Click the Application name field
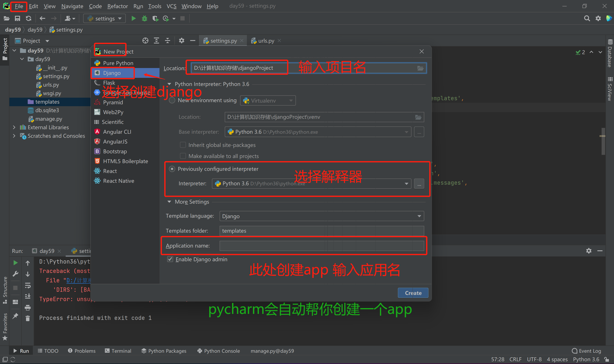 point(322,246)
